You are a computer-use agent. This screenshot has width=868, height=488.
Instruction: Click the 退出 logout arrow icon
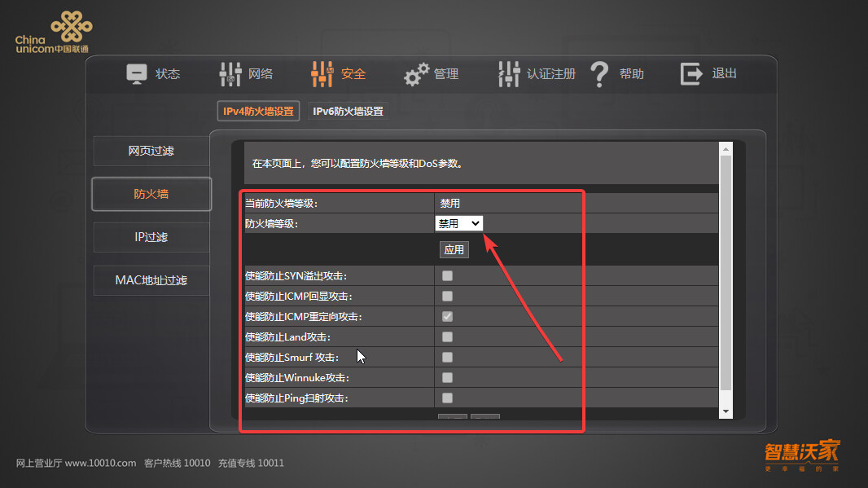coord(691,73)
